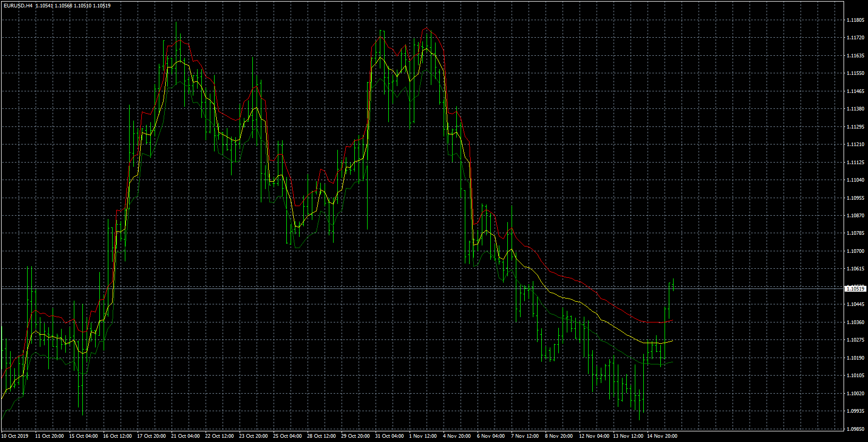The height and width of the screenshot is (442, 868).
Task: Click the 15 Oct 04:00 time label
Action: click(83, 436)
